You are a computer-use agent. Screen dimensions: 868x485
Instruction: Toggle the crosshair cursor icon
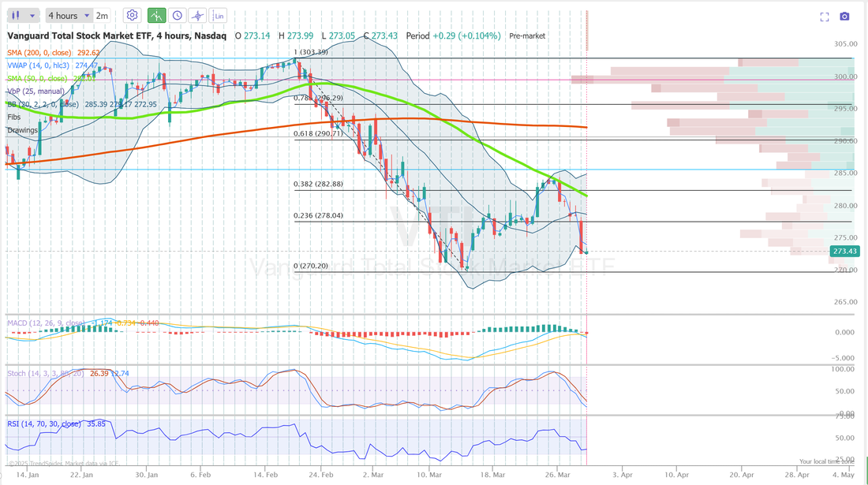tap(197, 16)
